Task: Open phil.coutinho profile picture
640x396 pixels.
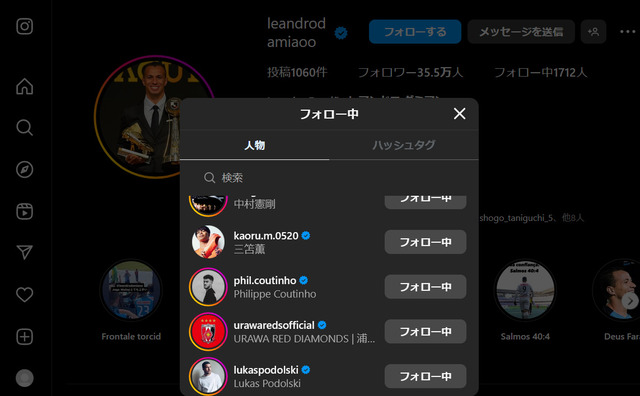Action: 208,287
